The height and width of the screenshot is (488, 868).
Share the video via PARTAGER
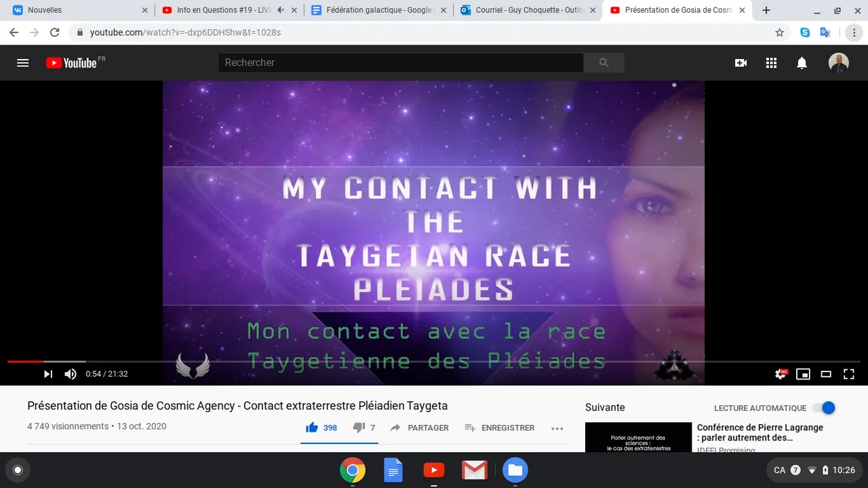(419, 428)
